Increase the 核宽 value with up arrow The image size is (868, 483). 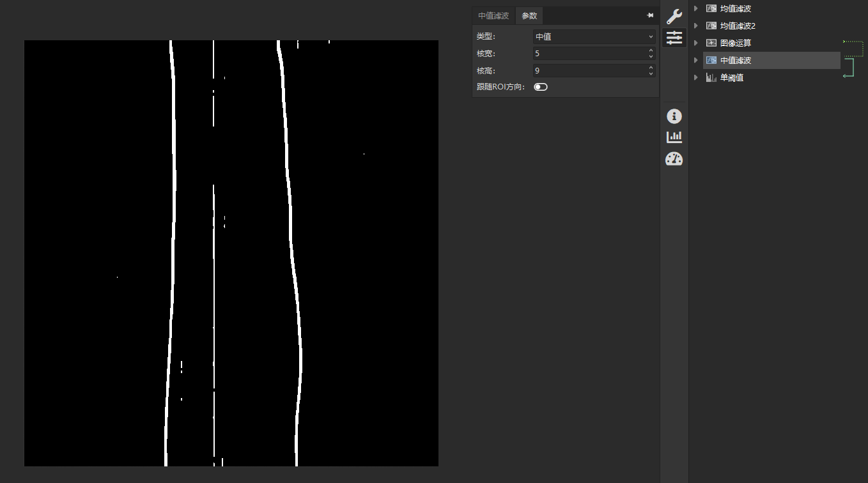point(651,50)
